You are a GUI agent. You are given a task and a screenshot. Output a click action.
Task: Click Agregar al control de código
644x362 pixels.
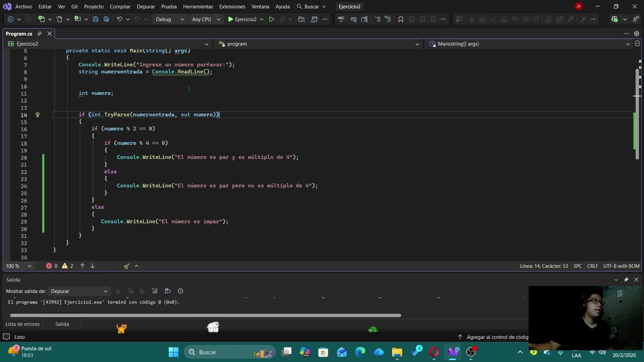pyautogui.click(x=493, y=337)
